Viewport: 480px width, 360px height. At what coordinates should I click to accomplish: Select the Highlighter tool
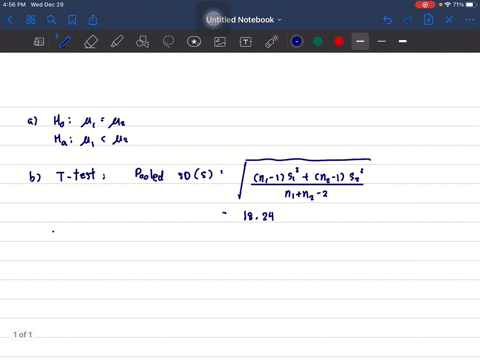[117, 42]
